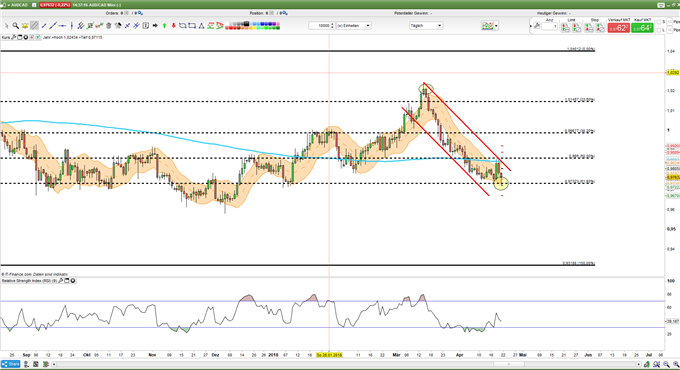This screenshot has height=370, width=680.
Task: Click the second Limit order icon
Action: pos(576,28)
